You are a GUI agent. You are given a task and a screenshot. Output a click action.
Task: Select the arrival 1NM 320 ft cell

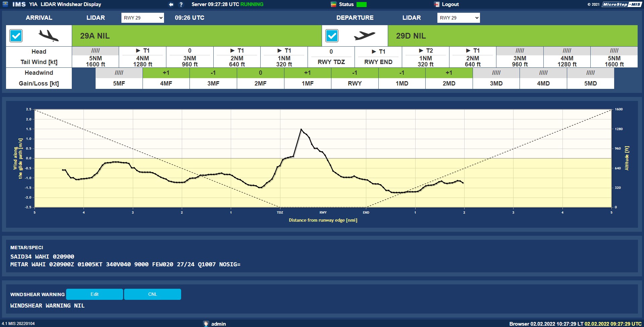284,57
